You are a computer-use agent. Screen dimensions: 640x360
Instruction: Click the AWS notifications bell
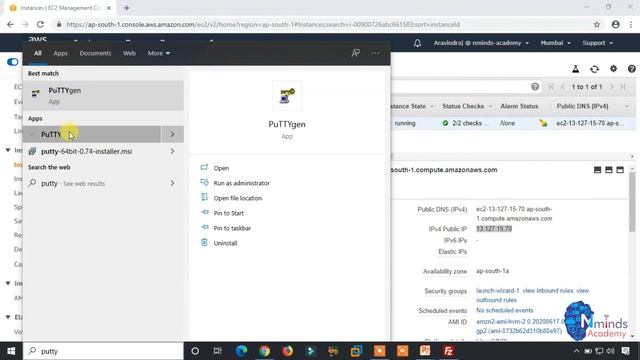point(417,43)
